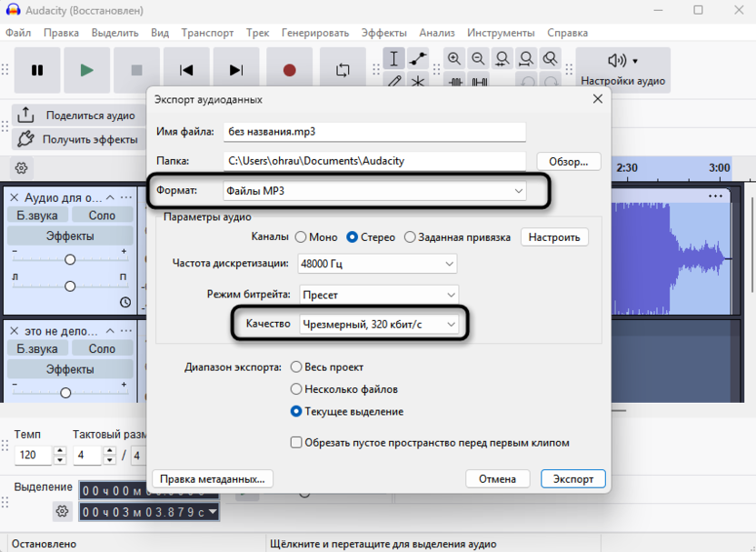Enable Обрезать пустое пространство checkbox
The image size is (756, 552).
[296, 443]
